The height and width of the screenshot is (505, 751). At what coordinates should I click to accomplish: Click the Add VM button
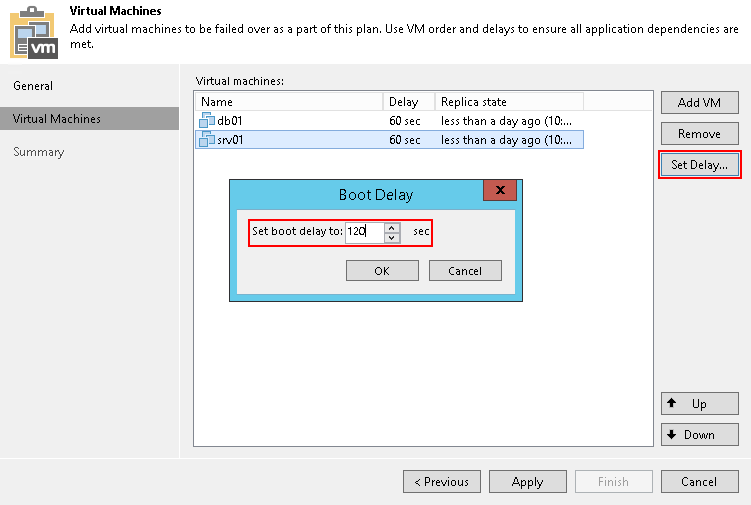(699, 103)
